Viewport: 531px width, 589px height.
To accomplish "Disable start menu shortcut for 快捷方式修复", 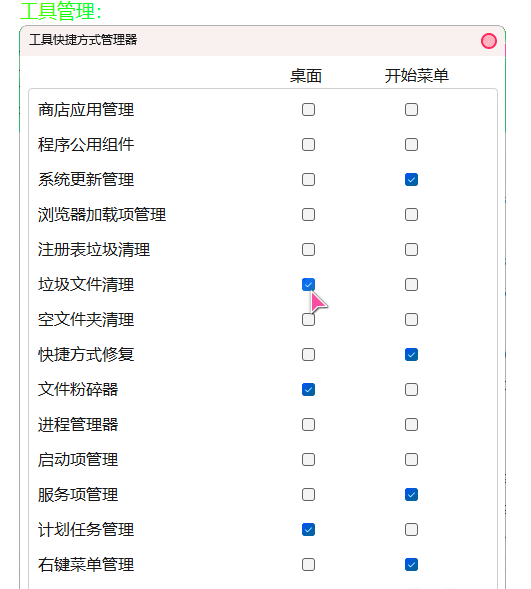I will [411, 355].
